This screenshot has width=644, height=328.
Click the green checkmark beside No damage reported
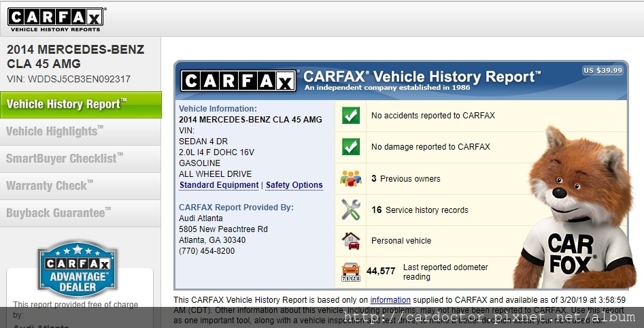(x=351, y=147)
